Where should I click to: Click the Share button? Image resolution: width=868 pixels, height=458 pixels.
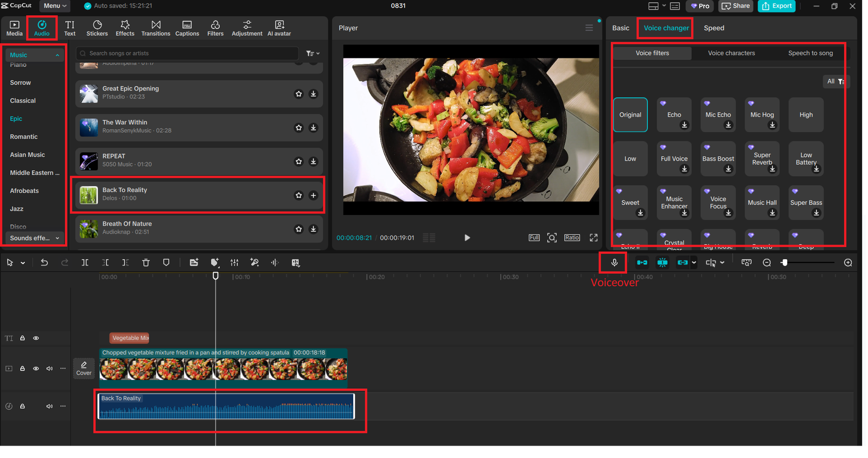click(x=736, y=6)
